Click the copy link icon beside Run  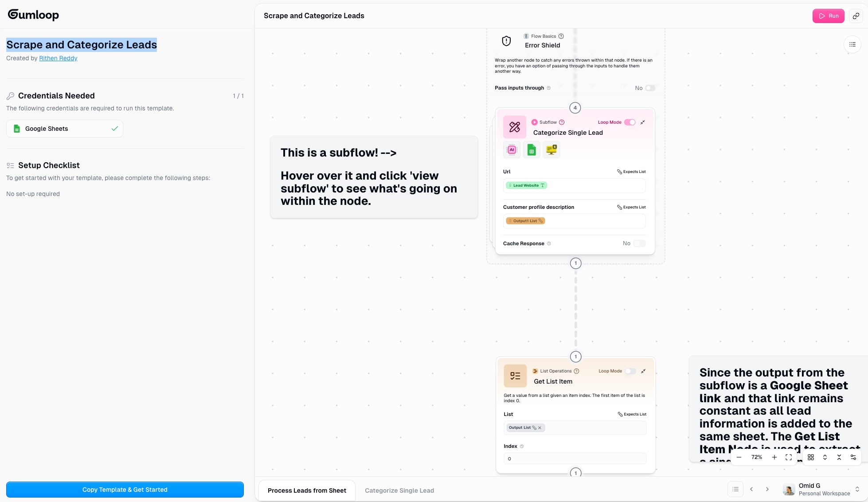click(856, 16)
